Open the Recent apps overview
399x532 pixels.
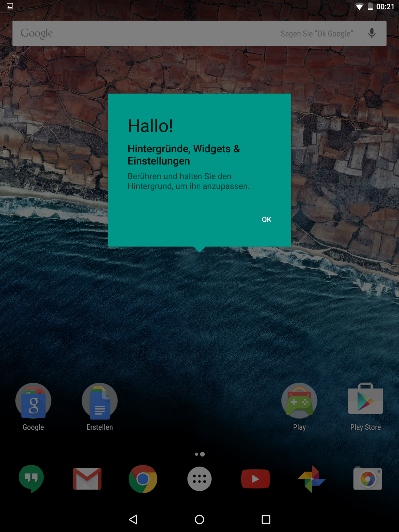click(x=266, y=519)
